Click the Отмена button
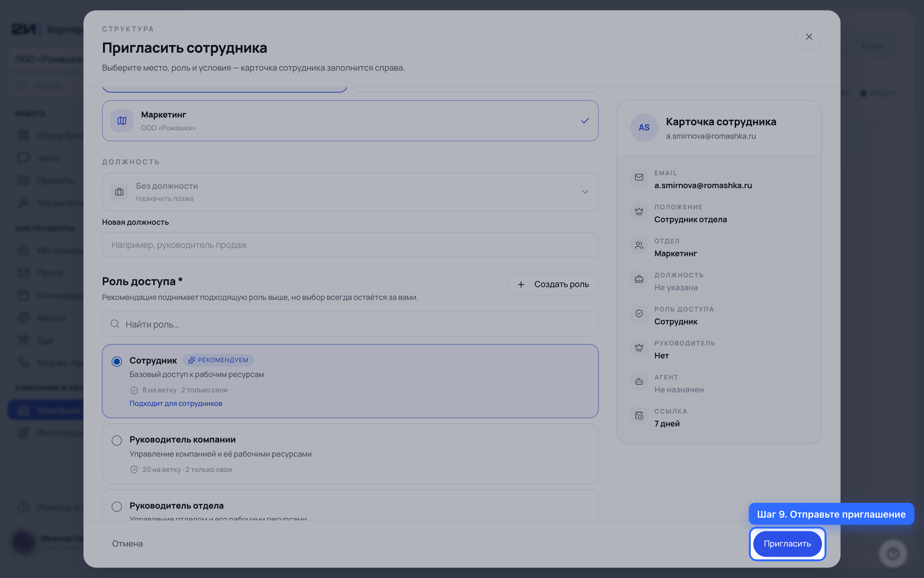Viewport: 924px width, 578px height. 127,544
